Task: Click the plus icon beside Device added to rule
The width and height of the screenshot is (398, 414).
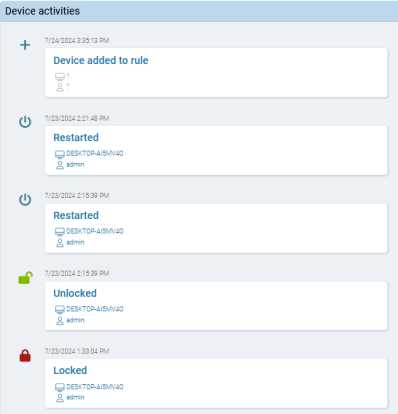Action: (25, 45)
